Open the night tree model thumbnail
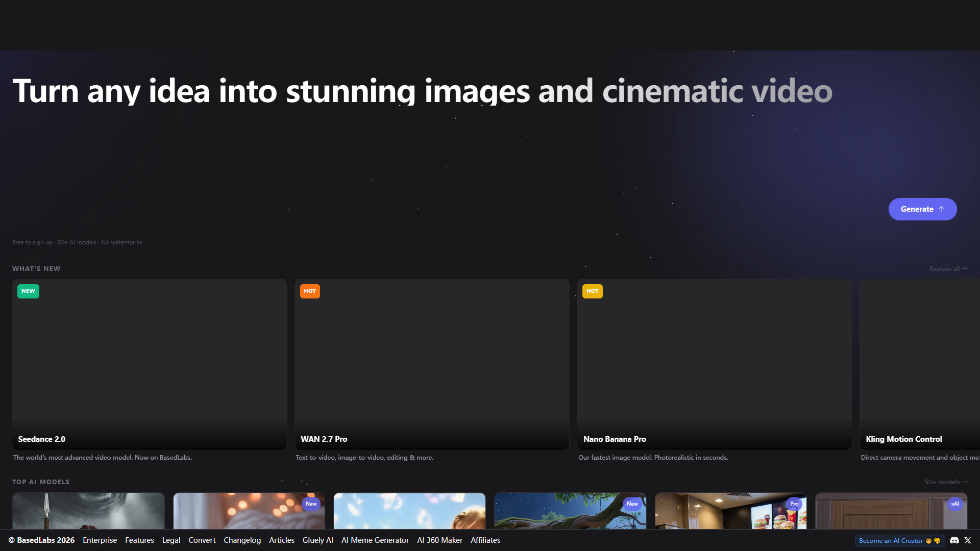980x551 pixels. point(570,511)
